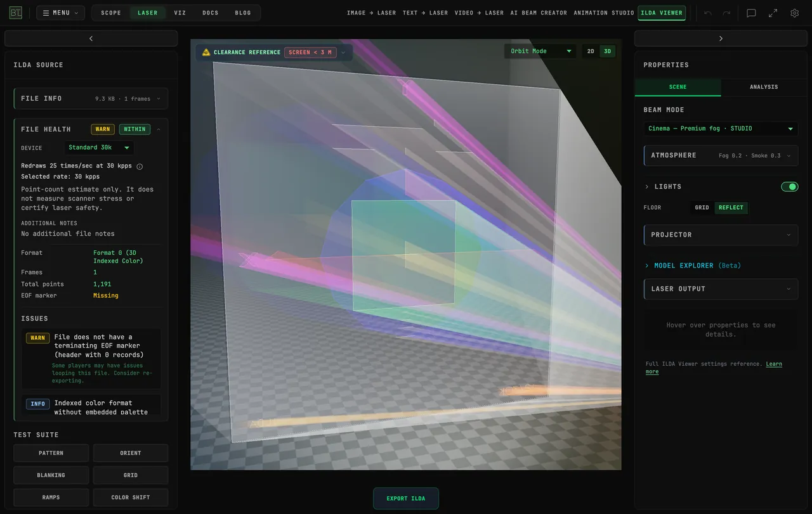Viewport: 812px width, 514px height.
Task: Expand the File Info section
Action: click(x=91, y=99)
